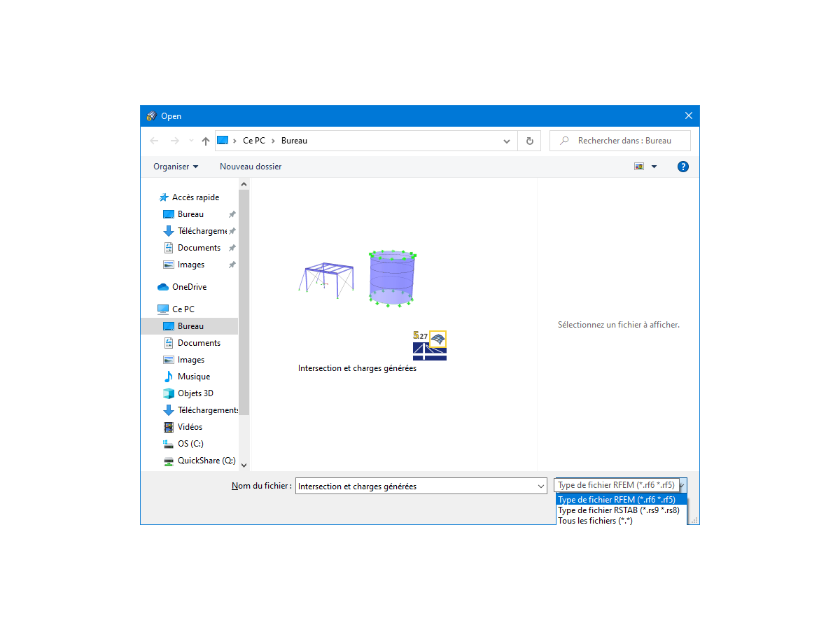Click Nouveau dossier to create a folder
Screen dimensions: 840x630
(251, 167)
